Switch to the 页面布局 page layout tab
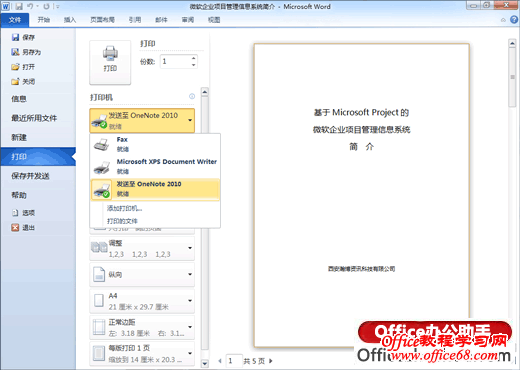 coord(103,20)
